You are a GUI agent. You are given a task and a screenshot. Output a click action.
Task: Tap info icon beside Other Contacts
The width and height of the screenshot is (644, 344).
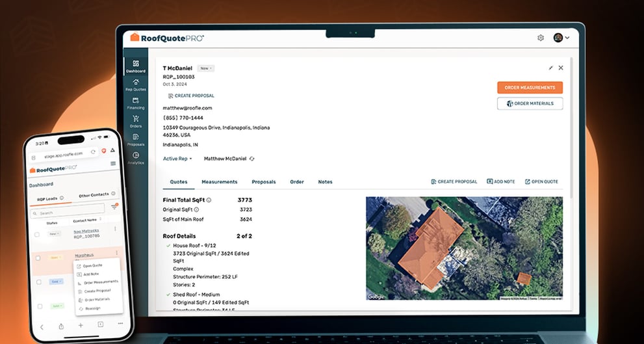pyautogui.click(x=113, y=193)
